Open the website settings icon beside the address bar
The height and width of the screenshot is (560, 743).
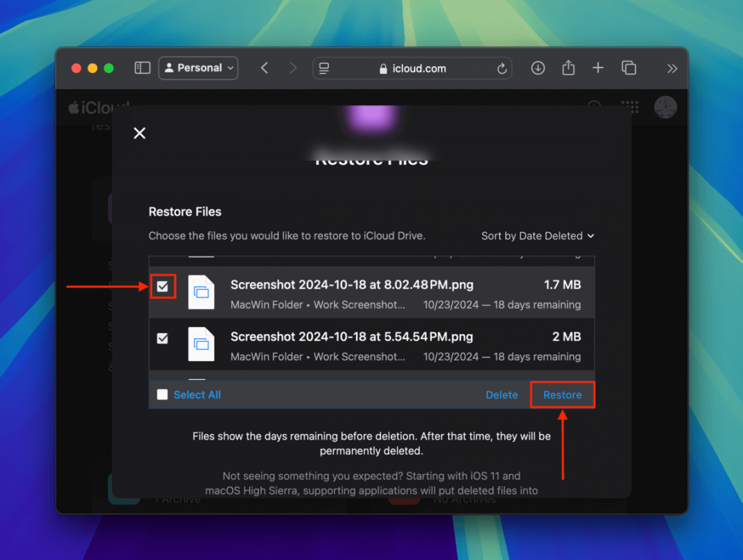coord(323,68)
